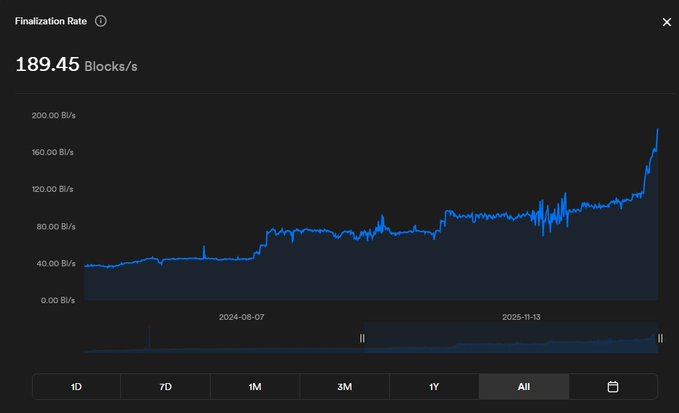Select the 7D time range
This screenshot has height=413, width=679.
point(165,387)
